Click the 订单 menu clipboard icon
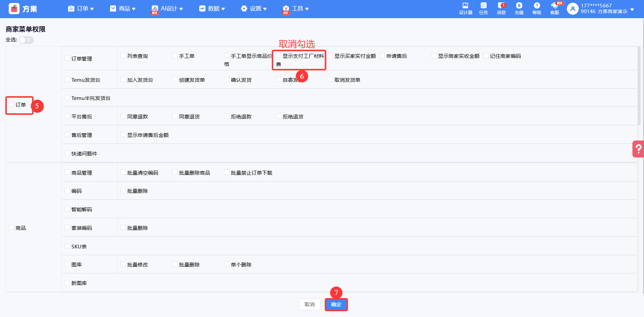 click(71, 9)
